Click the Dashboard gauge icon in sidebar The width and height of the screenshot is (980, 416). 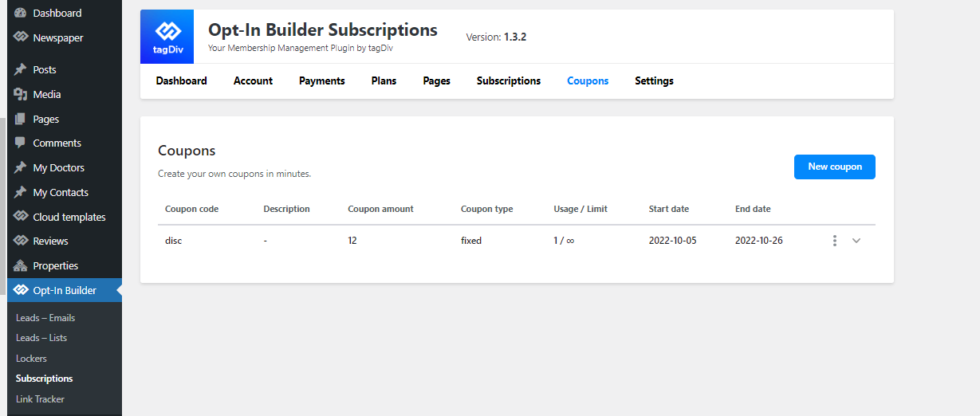[21, 14]
